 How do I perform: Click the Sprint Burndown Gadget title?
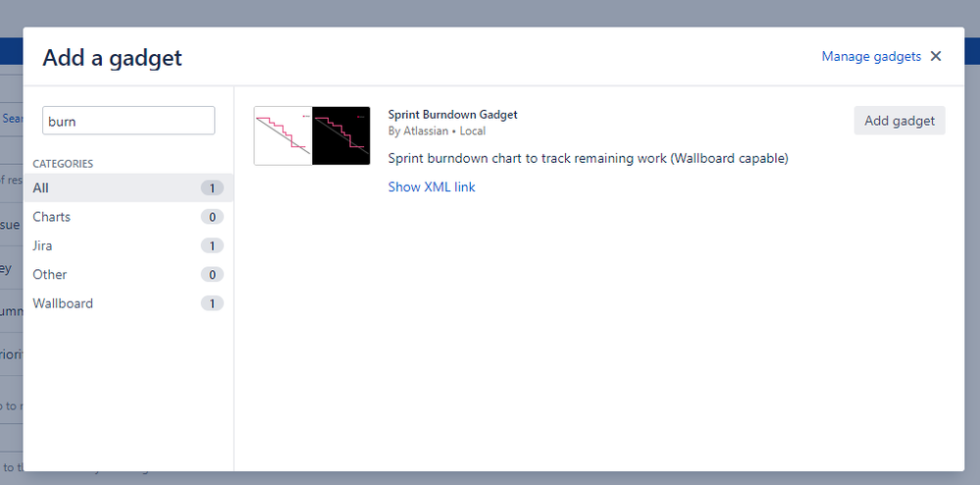452,115
